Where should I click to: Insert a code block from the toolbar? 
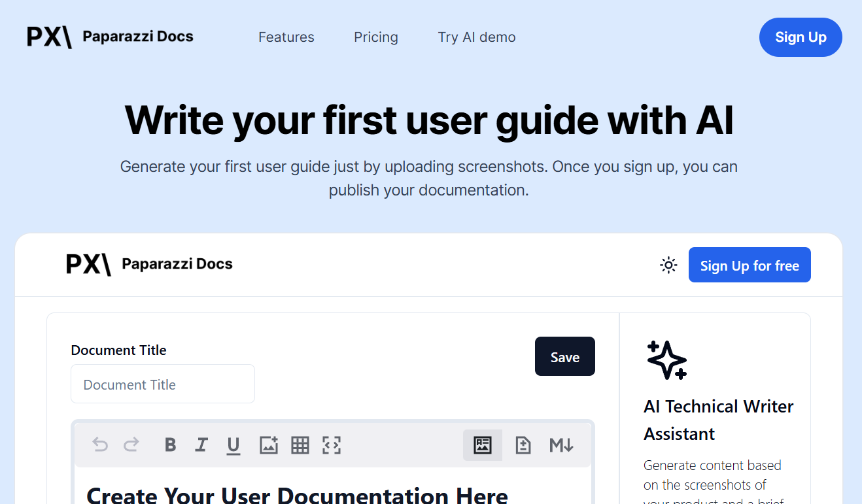332,445
